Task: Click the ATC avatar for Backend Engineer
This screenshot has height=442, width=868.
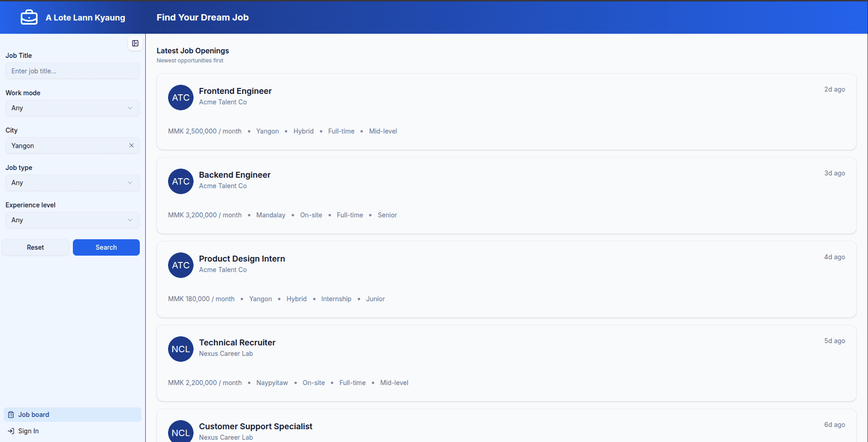Action: point(181,181)
